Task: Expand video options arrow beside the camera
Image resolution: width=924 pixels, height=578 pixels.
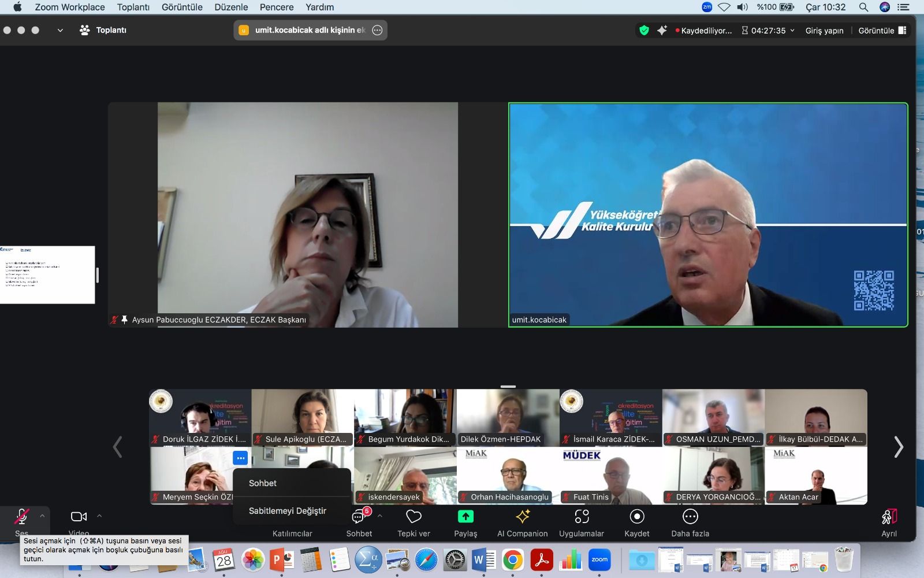Action: point(99,516)
